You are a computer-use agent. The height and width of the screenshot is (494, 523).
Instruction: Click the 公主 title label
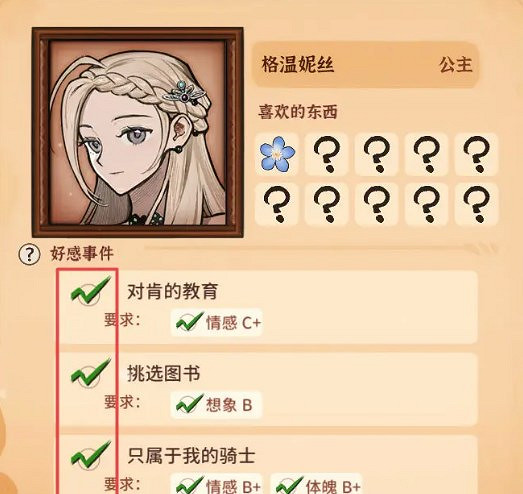click(x=455, y=65)
